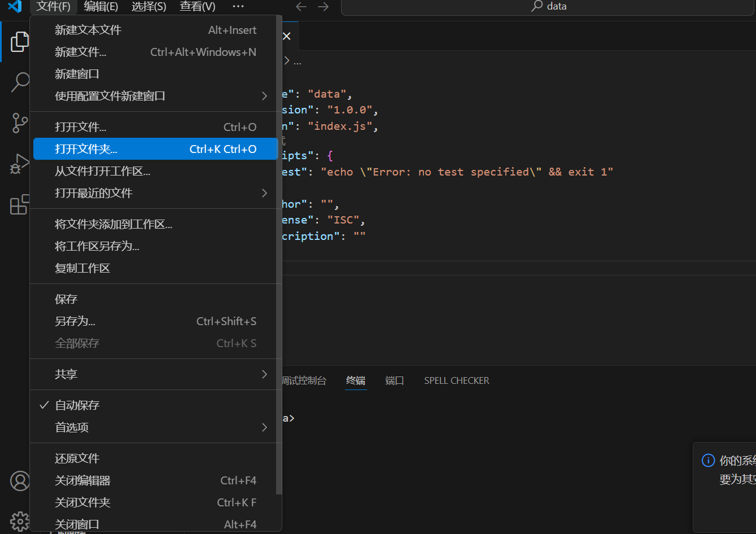Open the Settings gear icon
Screen dimensions: 756x534
pyautogui.click(x=20, y=520)
